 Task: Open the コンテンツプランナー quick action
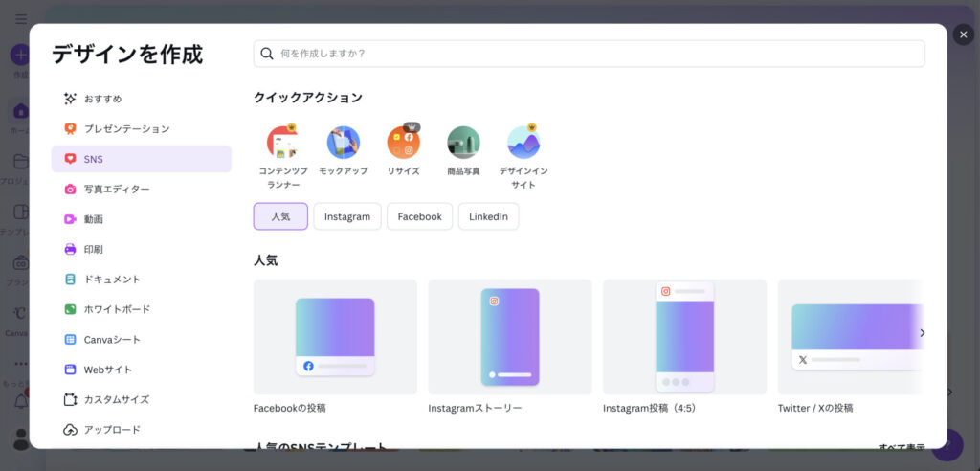click(x=282, y=143)
